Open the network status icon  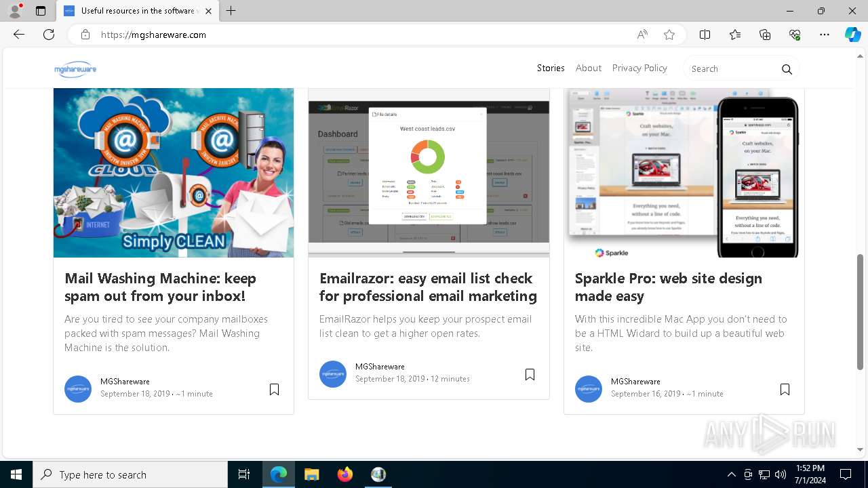[764, 474]
